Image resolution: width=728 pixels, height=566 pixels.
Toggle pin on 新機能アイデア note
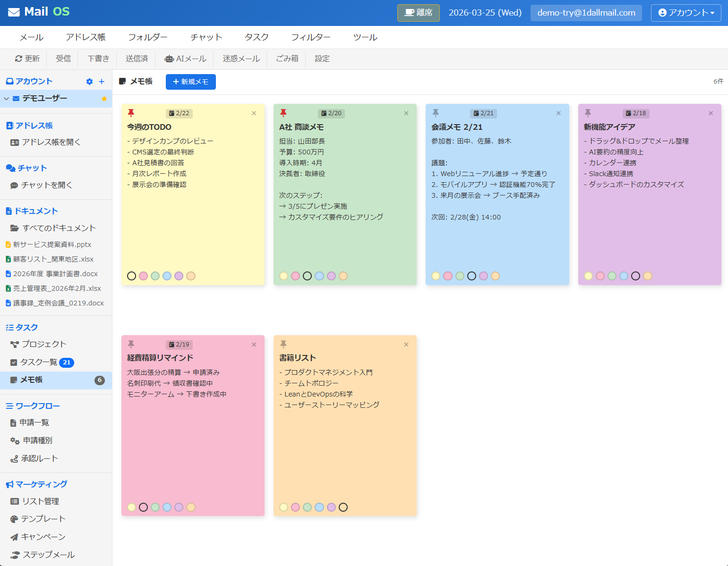tap(588, 113)
